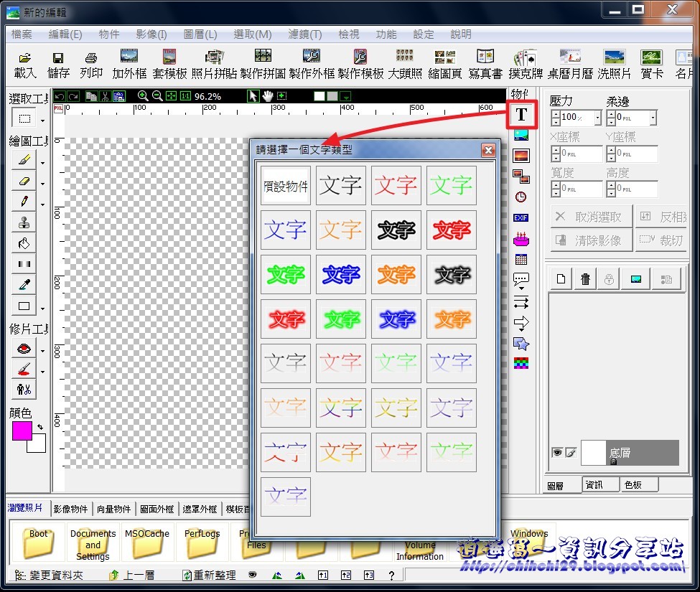Delete layer with trash can icon
Image resolution: width=700 pixels, height=592 pixels.
coord(585,279)
